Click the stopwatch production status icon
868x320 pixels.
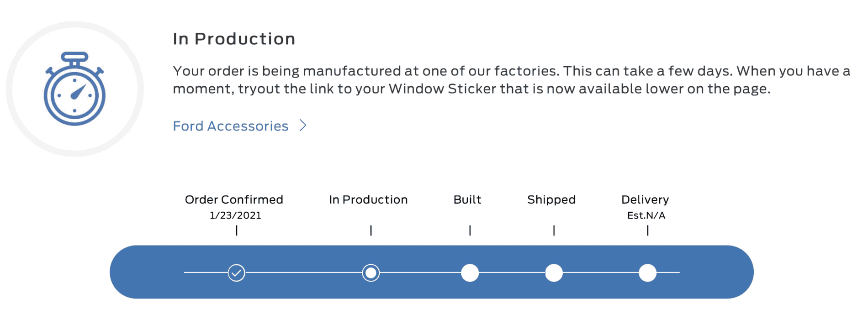(74, 89)
